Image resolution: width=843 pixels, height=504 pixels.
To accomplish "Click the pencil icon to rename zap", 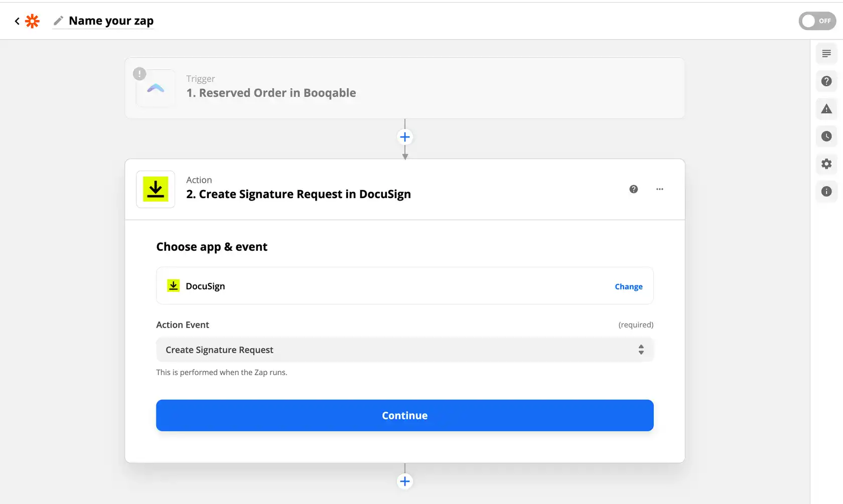I will [58, 21].
